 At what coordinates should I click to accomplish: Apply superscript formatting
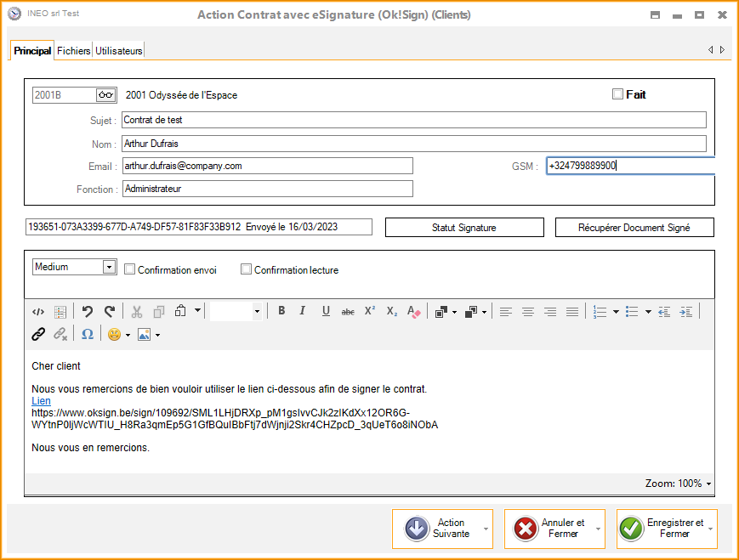click(x=370, y=312)
